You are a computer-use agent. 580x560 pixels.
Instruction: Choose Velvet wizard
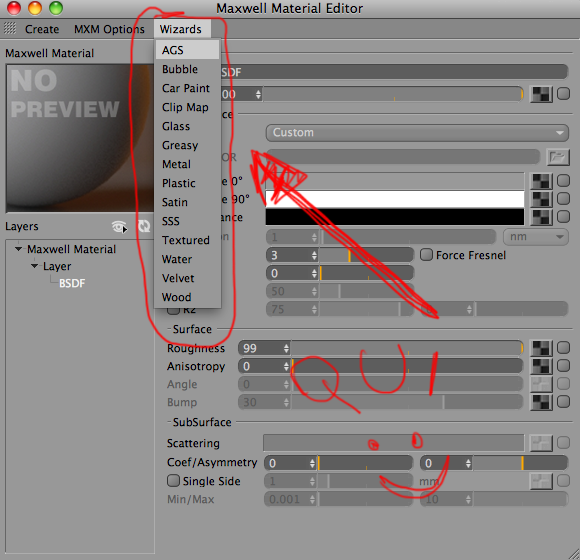pos(188,278)
